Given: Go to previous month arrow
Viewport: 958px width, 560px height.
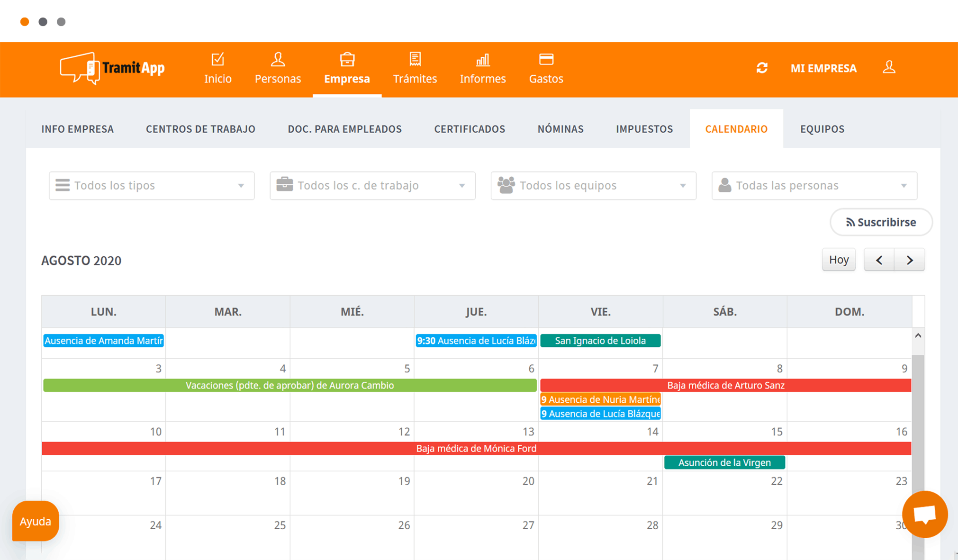Looking at the screenshot, I should [x=879, y=260].
